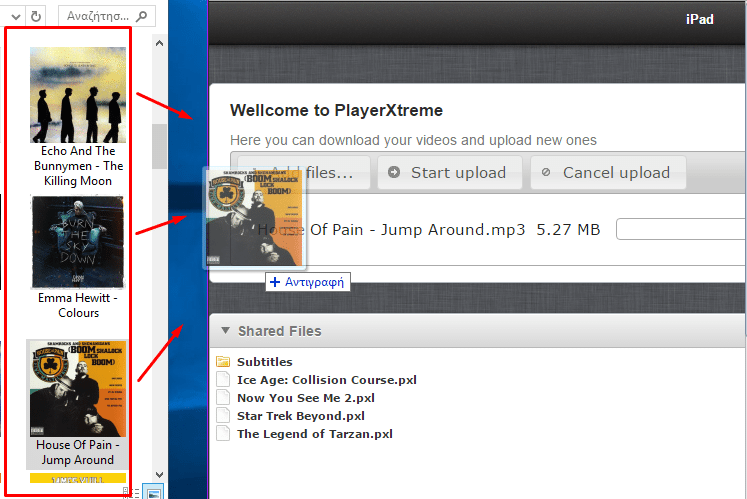Click the Start upload button
This screenshot has width=747, height=499.
[x=450, y=173]
